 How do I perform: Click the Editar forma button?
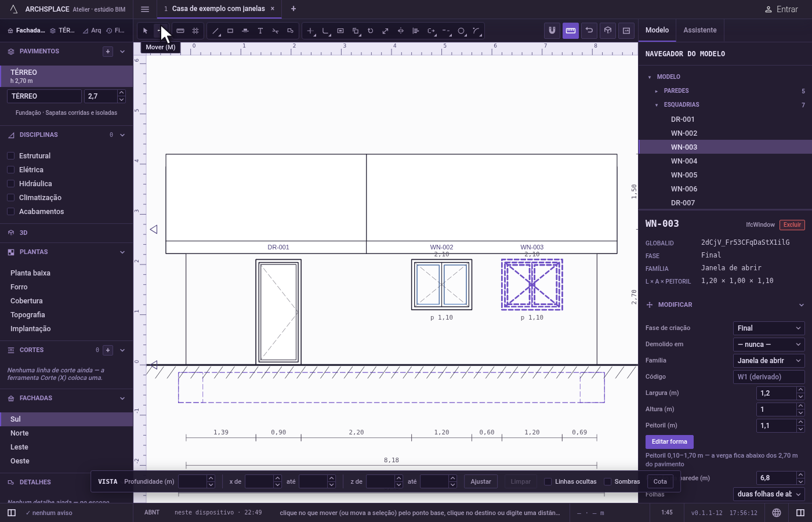click(x=669, y=442)
